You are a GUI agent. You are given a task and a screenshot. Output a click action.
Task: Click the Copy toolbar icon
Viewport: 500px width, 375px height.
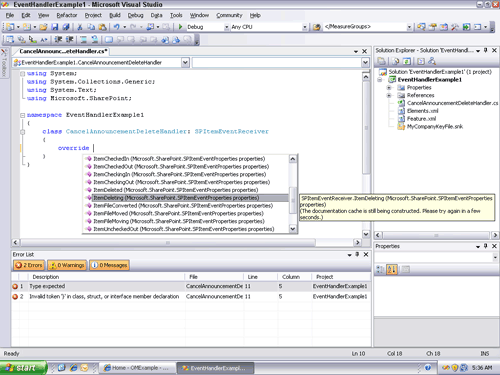click(91, 27)
